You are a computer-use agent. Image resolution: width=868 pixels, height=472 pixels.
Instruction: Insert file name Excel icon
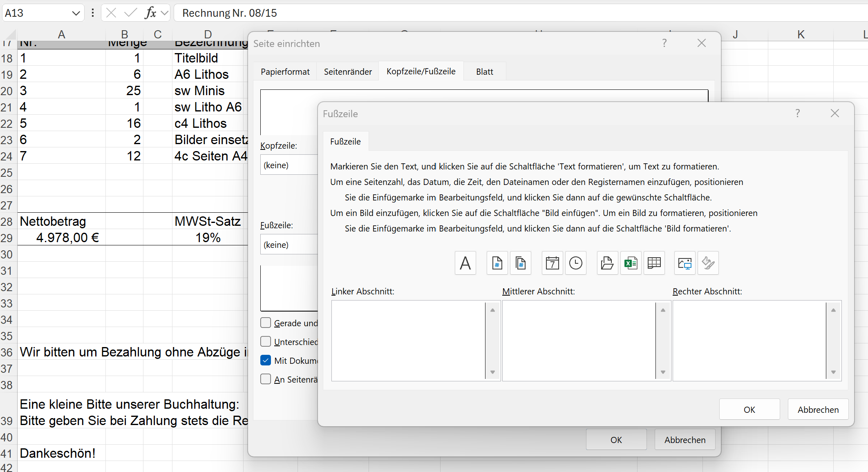click(x=631, y=263)
